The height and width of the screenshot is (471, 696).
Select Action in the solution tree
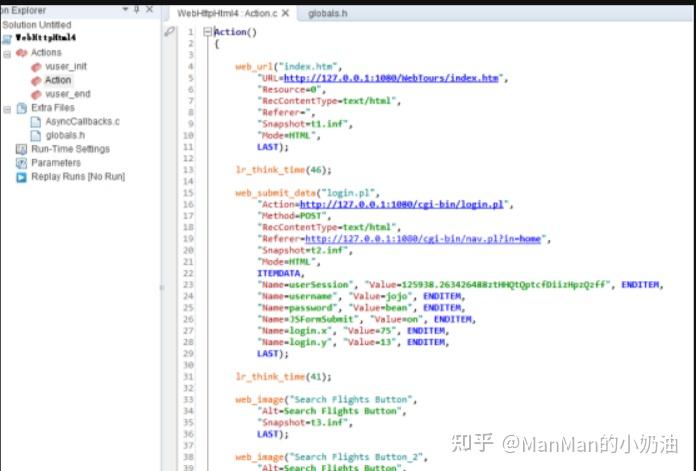(x=58, y=80)
